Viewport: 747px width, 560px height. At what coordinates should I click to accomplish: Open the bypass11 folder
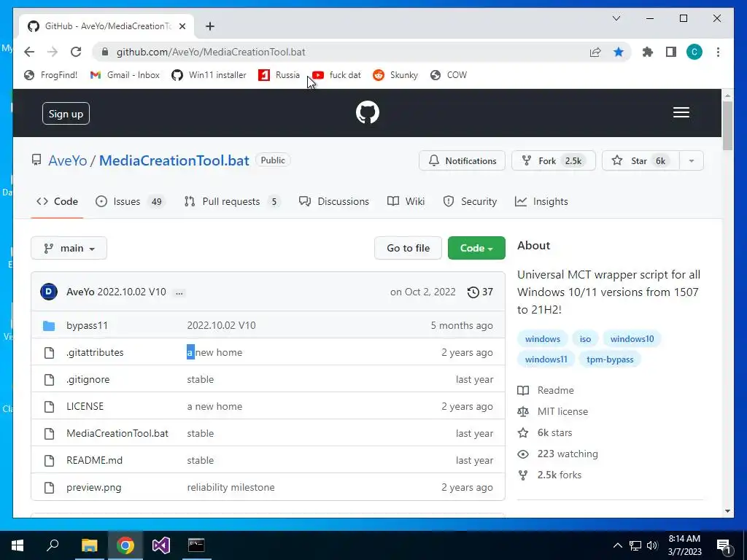click(x=87, y=326)
